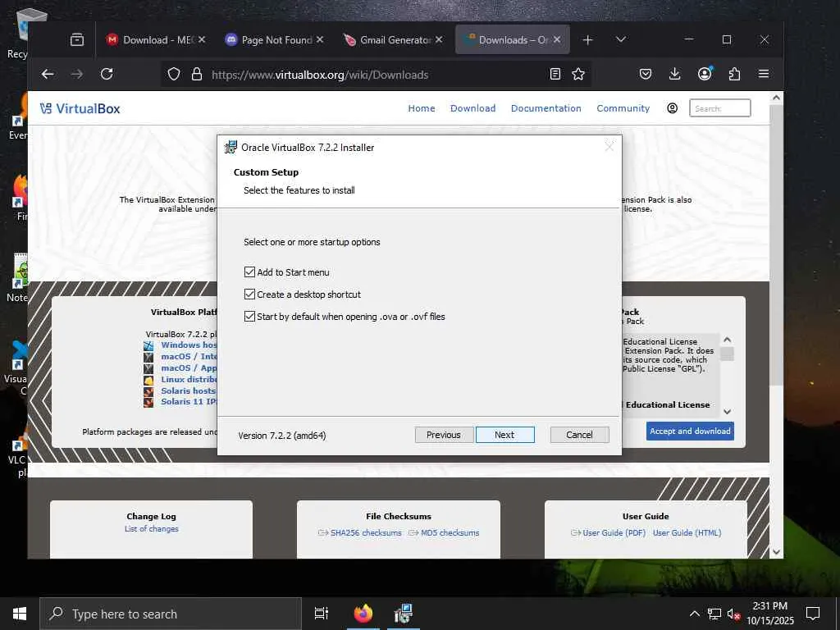Bookmark this page with star icon
840x630 pixels.
click(578, 74)
